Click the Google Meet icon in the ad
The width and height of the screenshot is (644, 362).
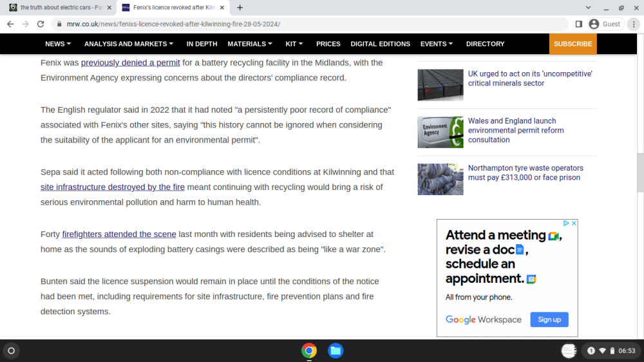tap(553, 236)
